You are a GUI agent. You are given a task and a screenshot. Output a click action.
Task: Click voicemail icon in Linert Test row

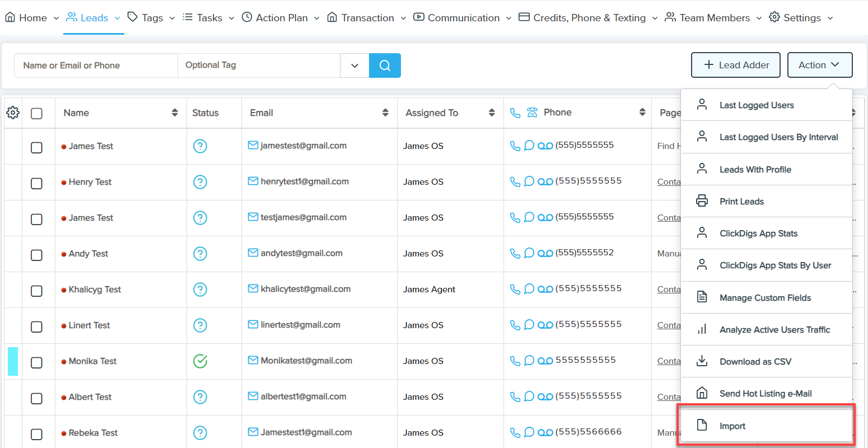coord(545,325)
